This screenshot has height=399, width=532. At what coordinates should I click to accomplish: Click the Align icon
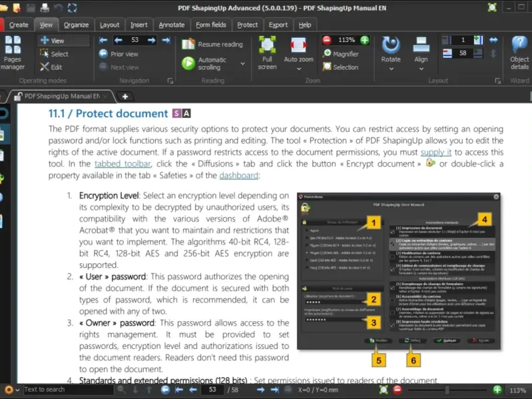click(x=421, y=45)
